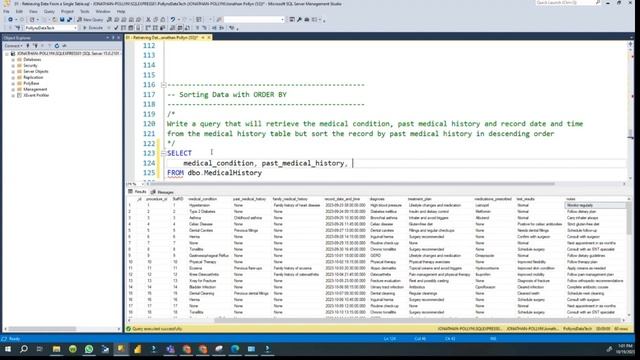Click the Undo icon
The image size is (640, 360).
[173, 19]
